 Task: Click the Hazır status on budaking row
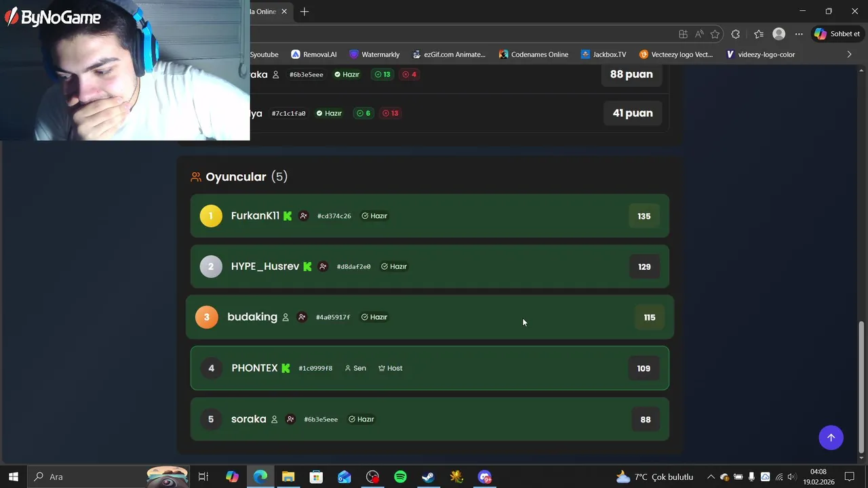pyautogui.click(x=374, y=317)
